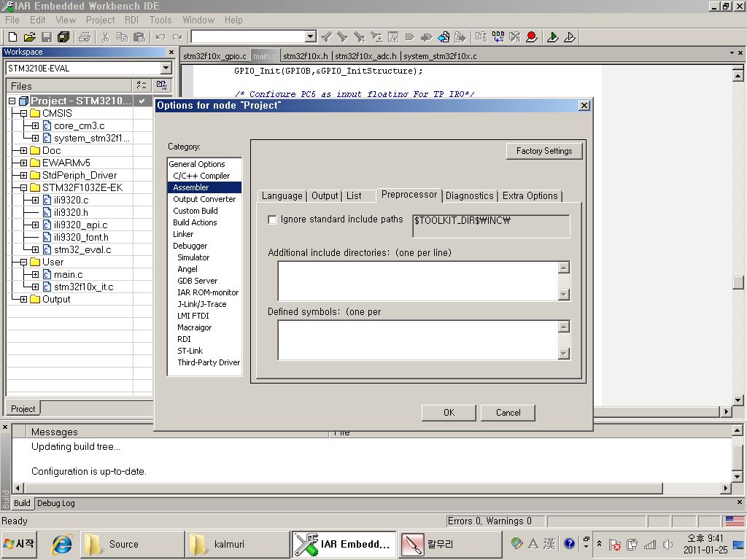Screen dimensions: 747x560
Task: Click the US flag icon in the status bar
Action: point(734,521)
